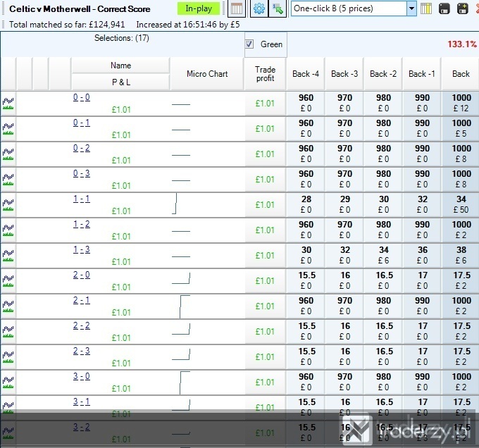Viewport: 479px width, 448px height.
Task: Open chart icon for 2 - 2 row
Action: click(8, 332)
